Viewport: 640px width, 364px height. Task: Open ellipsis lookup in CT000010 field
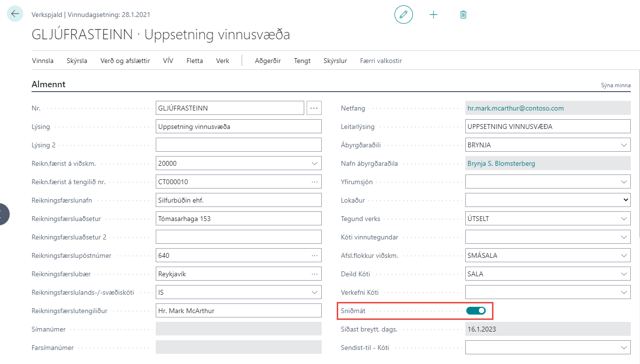coord(314,182)
